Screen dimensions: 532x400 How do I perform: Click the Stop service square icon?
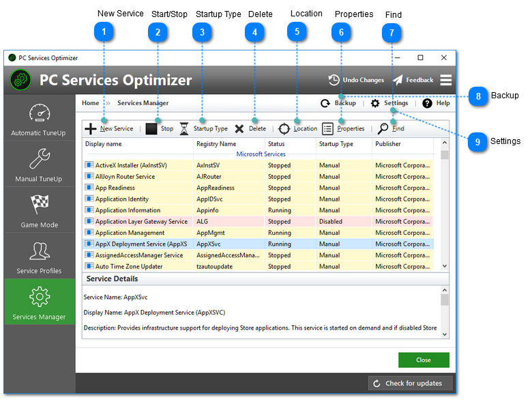pos(151,129)
